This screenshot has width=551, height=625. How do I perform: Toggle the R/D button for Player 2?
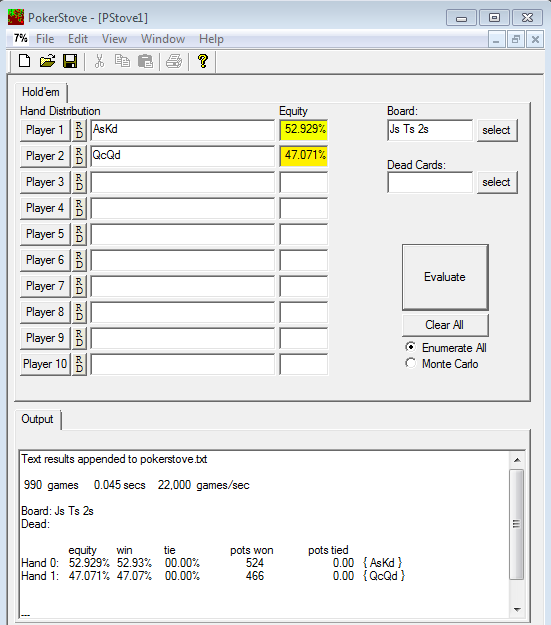coord(79,156)
